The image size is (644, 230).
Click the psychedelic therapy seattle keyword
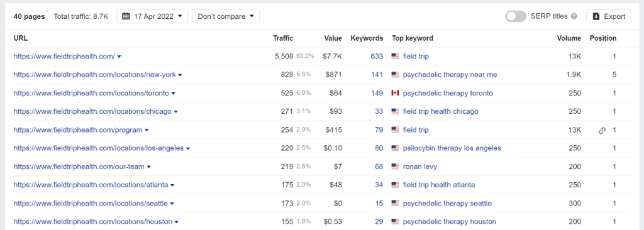click(447, 204)
